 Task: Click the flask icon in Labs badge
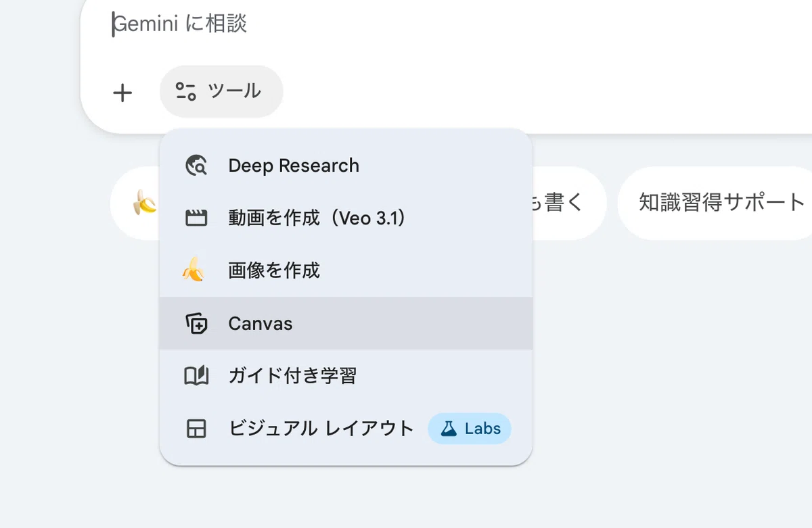click(449, 429)
